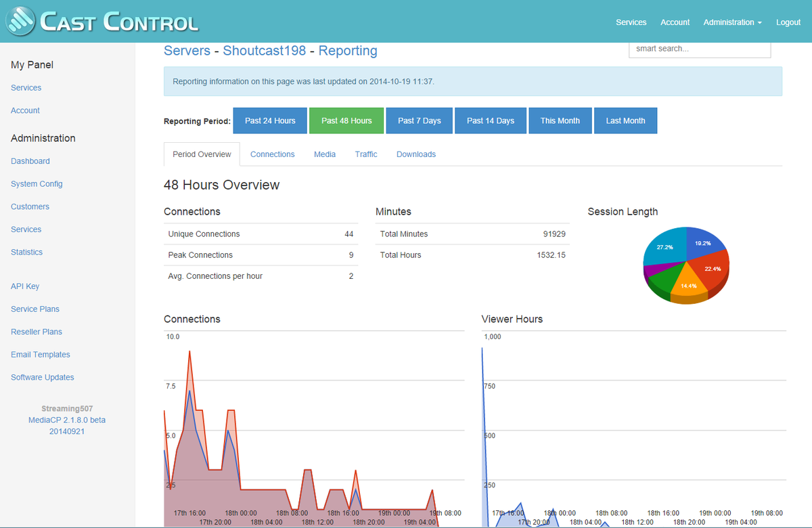Switch to the Connections tab

coord(273,154)
